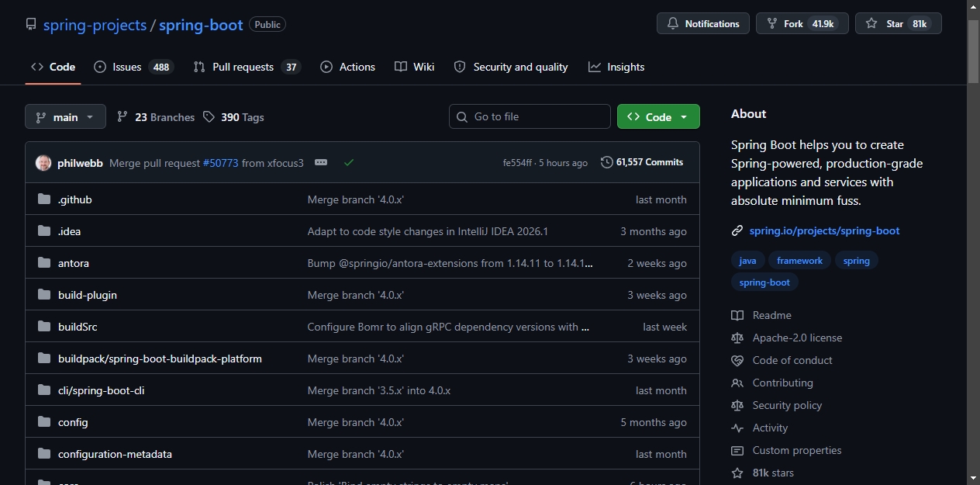Open the spring-projects organization link

[95, 24]
